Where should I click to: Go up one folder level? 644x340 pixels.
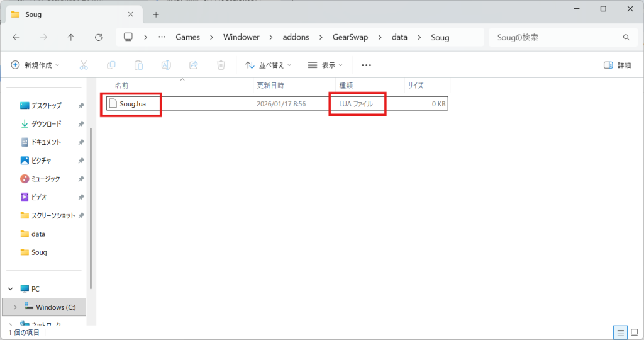[x=71, y=37]
